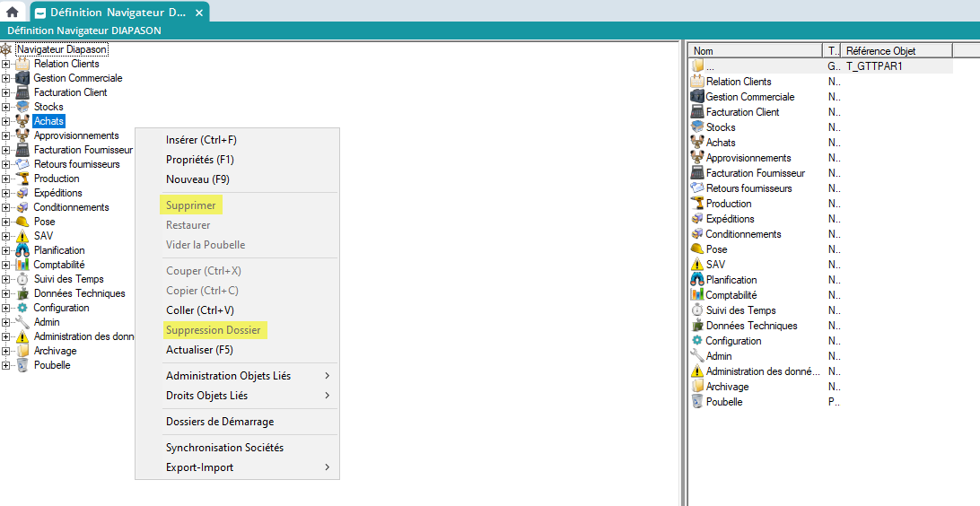Click the Production drill icon in tree
This screenshot has width=980, height=506.
point(23,179)
